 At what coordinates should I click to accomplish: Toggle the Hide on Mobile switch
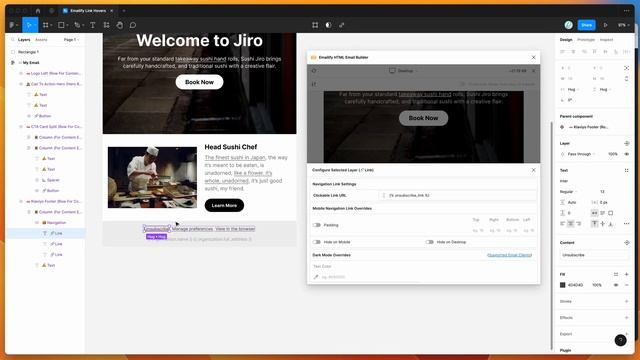(x=317, y=242)
